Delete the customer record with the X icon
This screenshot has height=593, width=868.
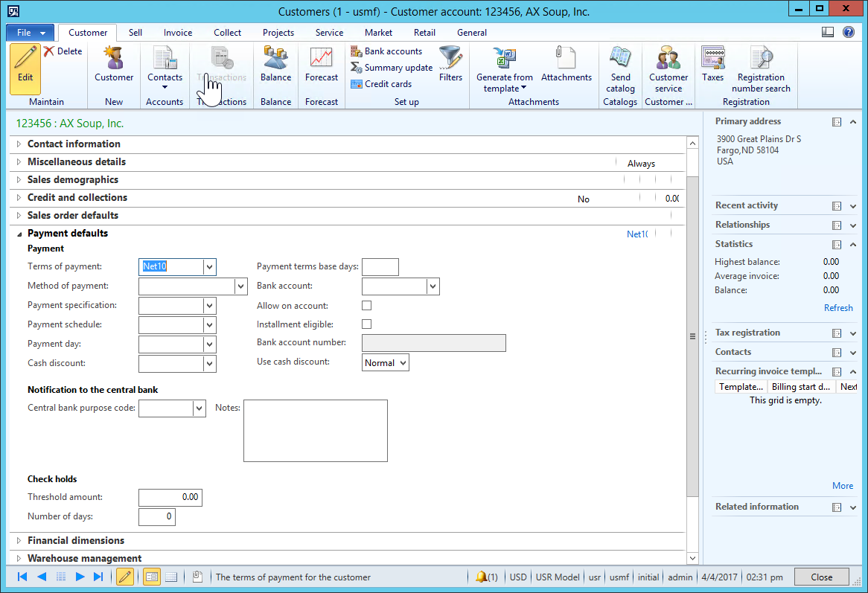(63, 51)
